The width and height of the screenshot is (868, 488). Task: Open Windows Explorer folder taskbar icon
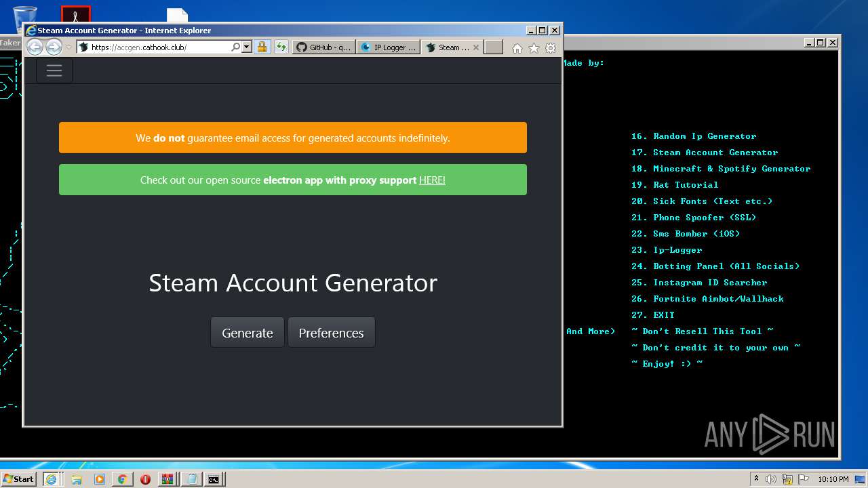coord(77,479)
